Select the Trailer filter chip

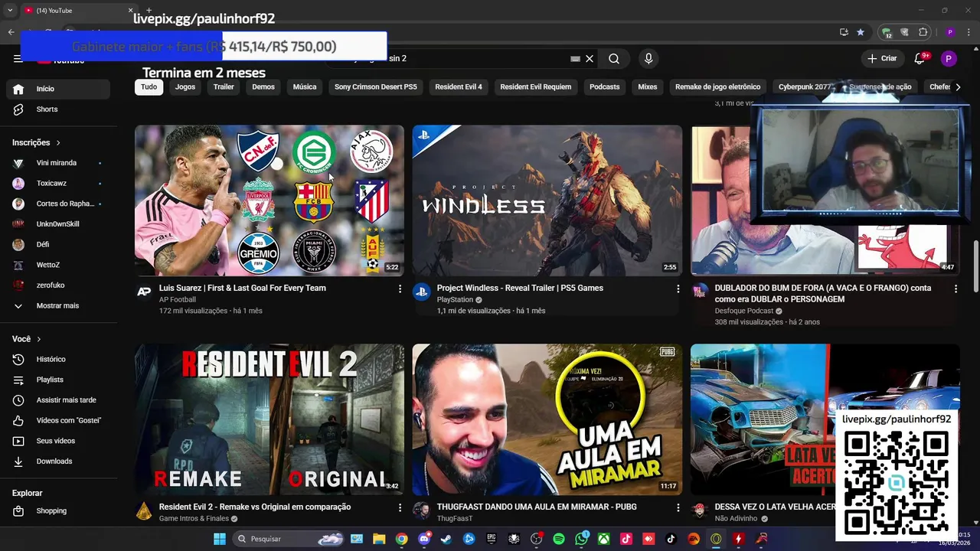224,87
